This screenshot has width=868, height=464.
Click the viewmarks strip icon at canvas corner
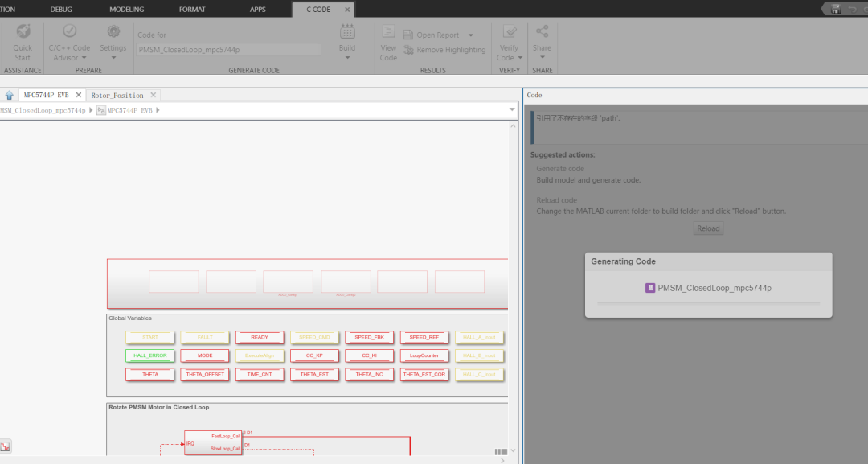[x=501, y=451]
